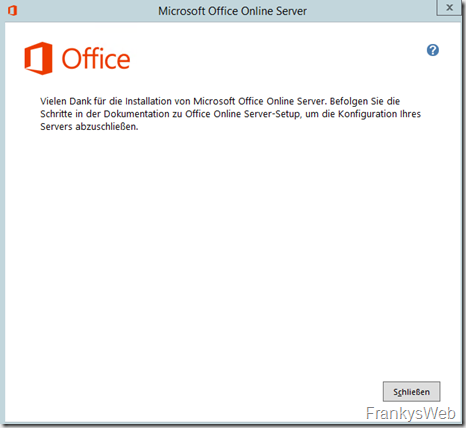Viewport: 466px width, 428px height.
Task: Select the orange Office wordmark text
Action: coord(96,59)
